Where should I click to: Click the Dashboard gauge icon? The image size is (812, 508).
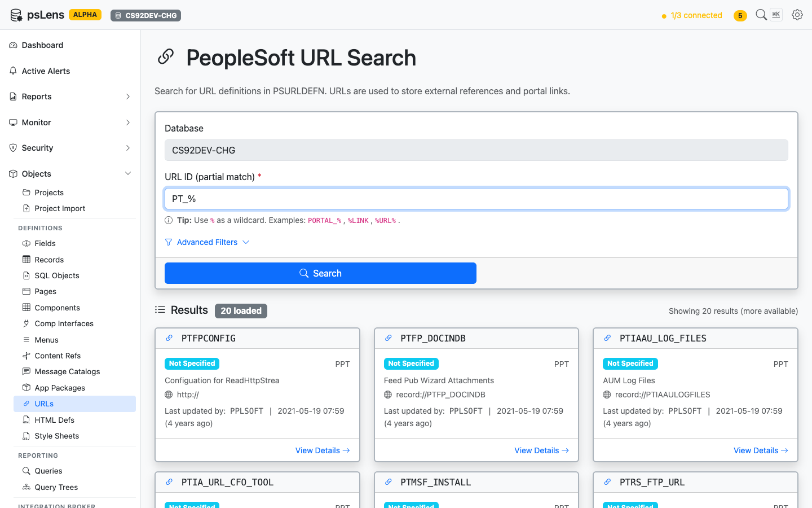[x=13, y=45]
